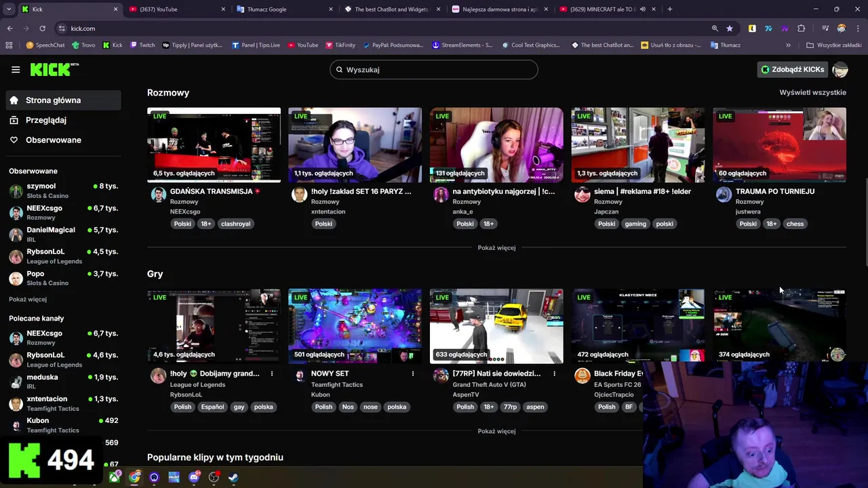The height and width of the screenshot is (488, 868).
Task: Close the Tłumacz Google tab
Action: [x=331, y=9]
